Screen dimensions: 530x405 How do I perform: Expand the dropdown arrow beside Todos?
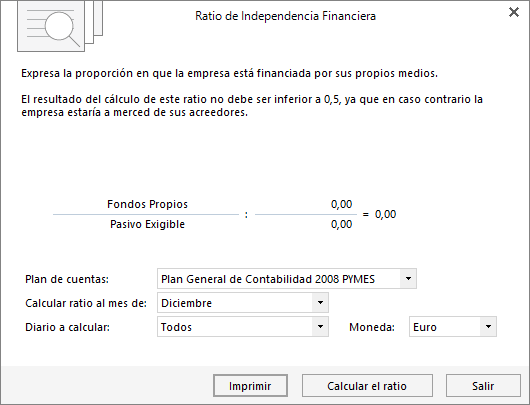pyautogui.click(x=320, y=327)
